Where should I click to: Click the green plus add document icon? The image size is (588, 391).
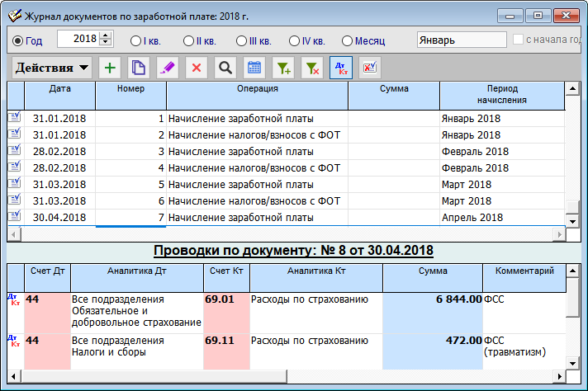[110, 68]
